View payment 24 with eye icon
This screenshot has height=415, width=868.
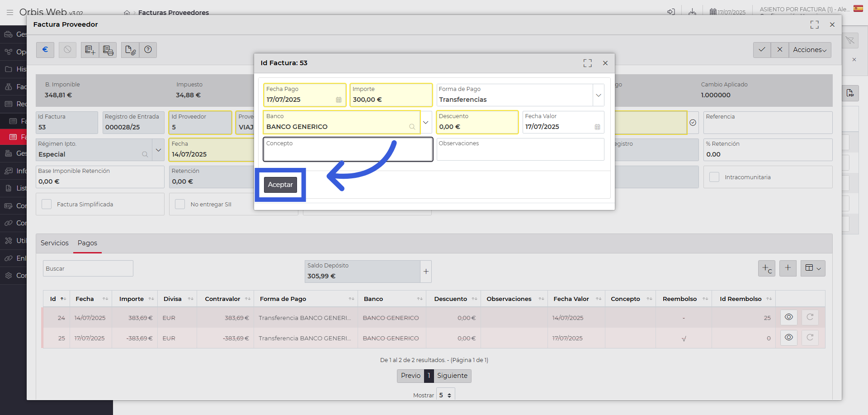click(x=788, y=317)
